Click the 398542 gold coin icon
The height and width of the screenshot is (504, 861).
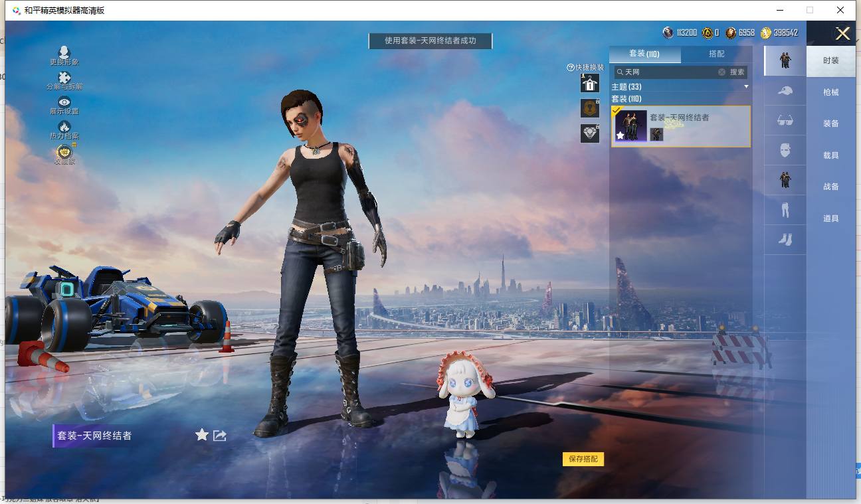(x=766, y=33)
